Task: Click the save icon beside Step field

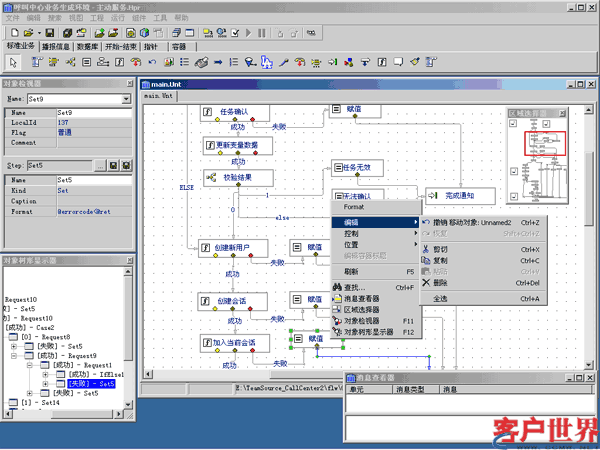Action: (113, 164)
